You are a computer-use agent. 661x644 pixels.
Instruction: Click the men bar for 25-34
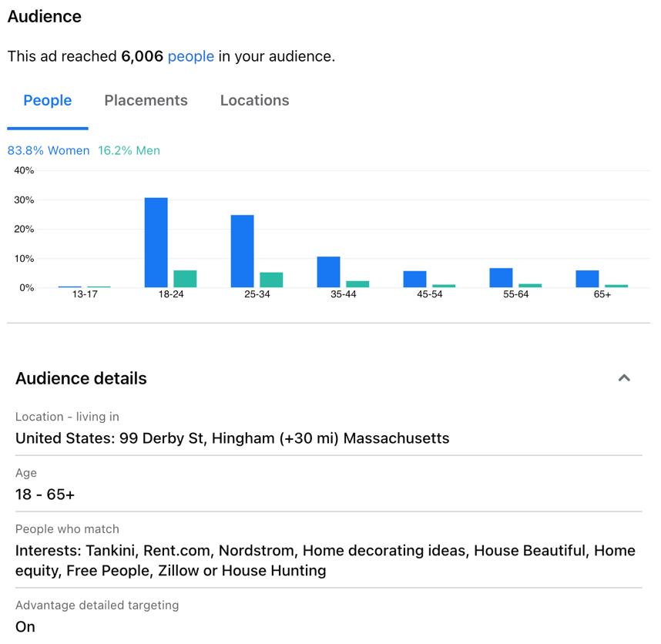pyautogui.click(x=271, y=280)
